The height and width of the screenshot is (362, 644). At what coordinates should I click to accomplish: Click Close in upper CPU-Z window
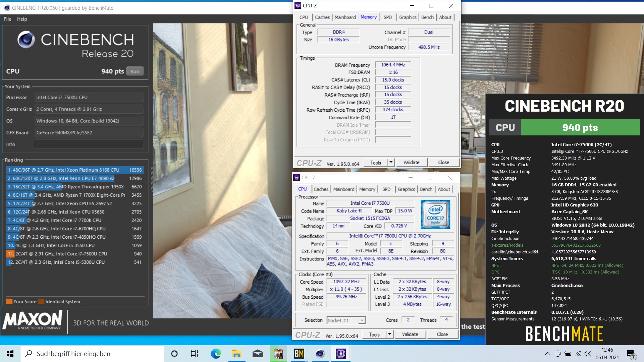[x=444, y=163]
